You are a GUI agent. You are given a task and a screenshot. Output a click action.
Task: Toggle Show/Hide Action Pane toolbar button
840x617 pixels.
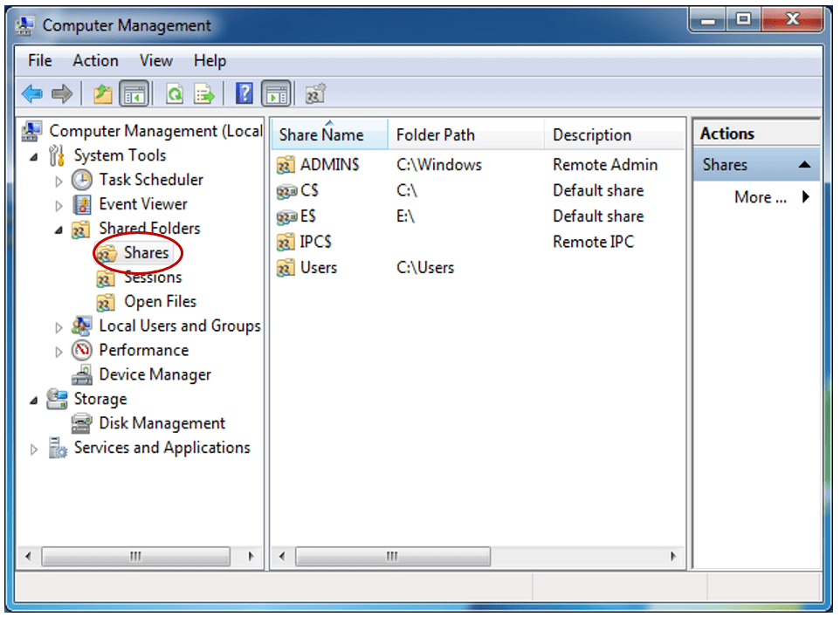pyautogui.click(x=277, y=94)
